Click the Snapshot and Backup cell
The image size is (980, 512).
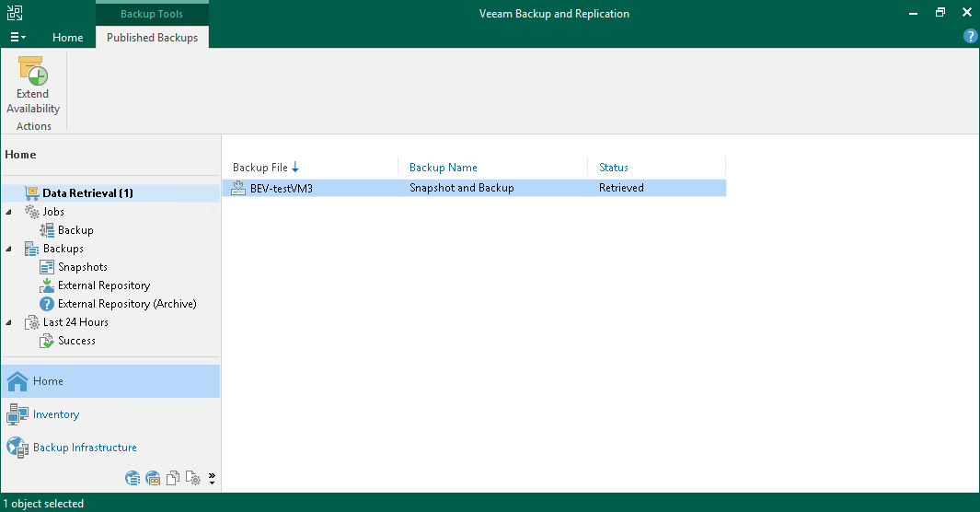pyautogui.click(x=462, y=188)
